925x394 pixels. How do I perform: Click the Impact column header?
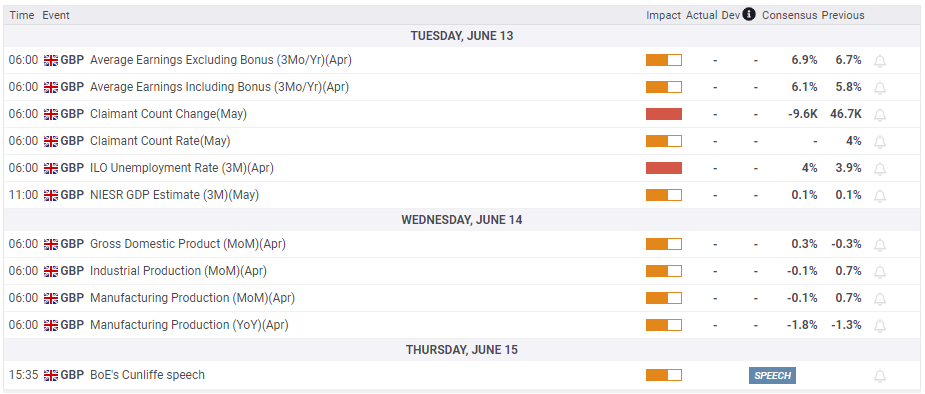(664, 15)
